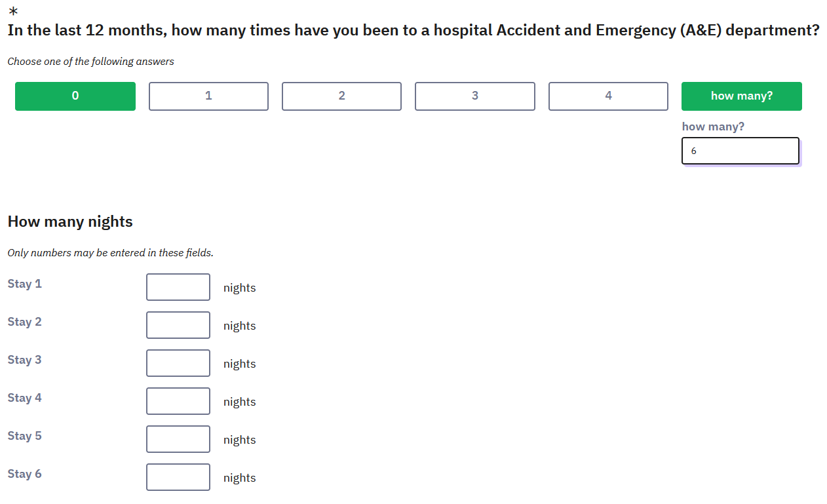The height and width of the screenshot is (504, 827).
Task: Focus the 'how many?' text field containing 6
Action: (x=740, y=151)
